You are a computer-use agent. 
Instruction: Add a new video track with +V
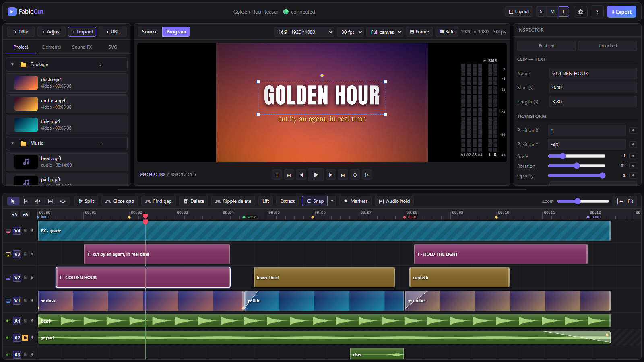point(15,214)
